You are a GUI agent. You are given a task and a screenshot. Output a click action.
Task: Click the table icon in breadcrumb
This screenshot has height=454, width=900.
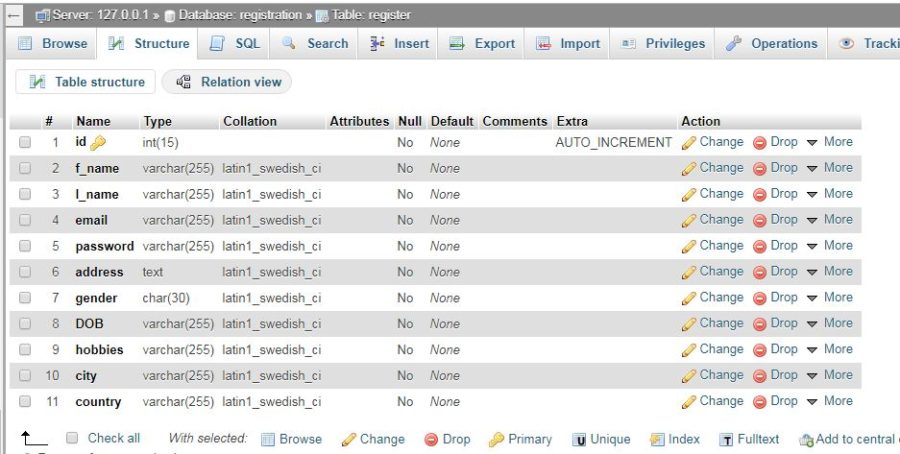tap(322, 16)
